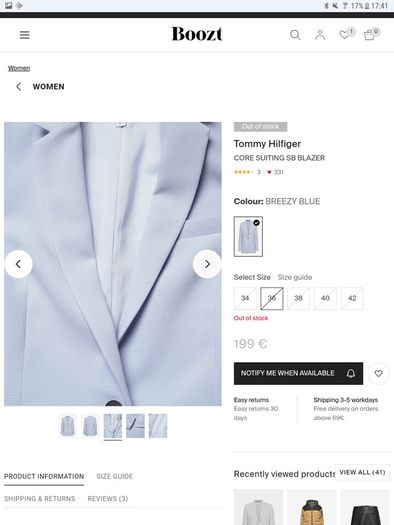Viewport: 394px width, 525px height.
Task: Add blazer to favourites with heart button
Action: pos(378,373)
